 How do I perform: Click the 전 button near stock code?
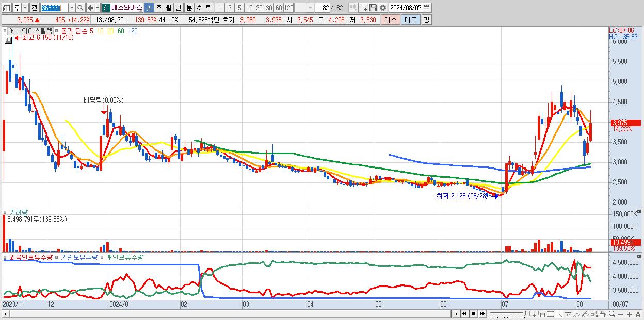point(34,8)
